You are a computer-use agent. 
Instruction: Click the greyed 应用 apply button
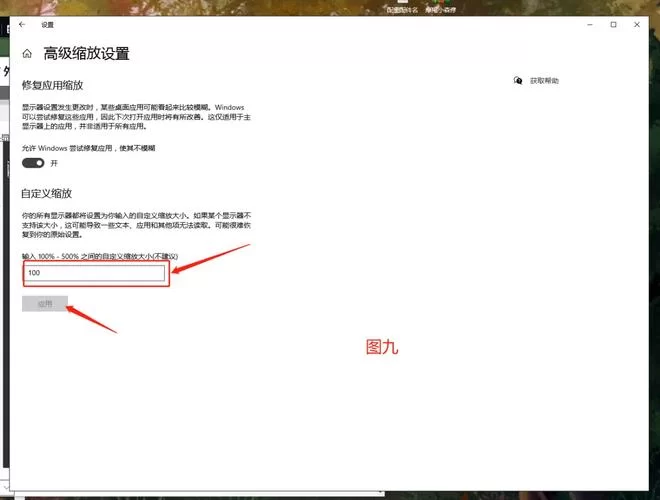45,304
